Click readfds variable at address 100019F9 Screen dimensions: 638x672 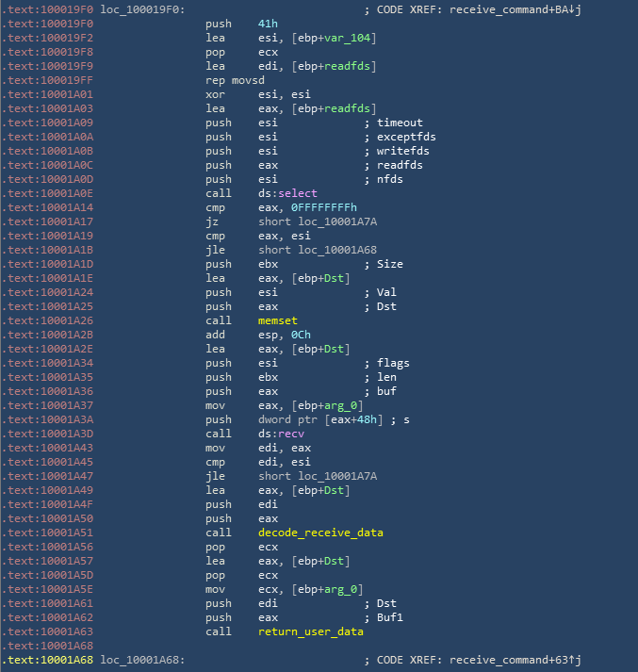point(347,66)
